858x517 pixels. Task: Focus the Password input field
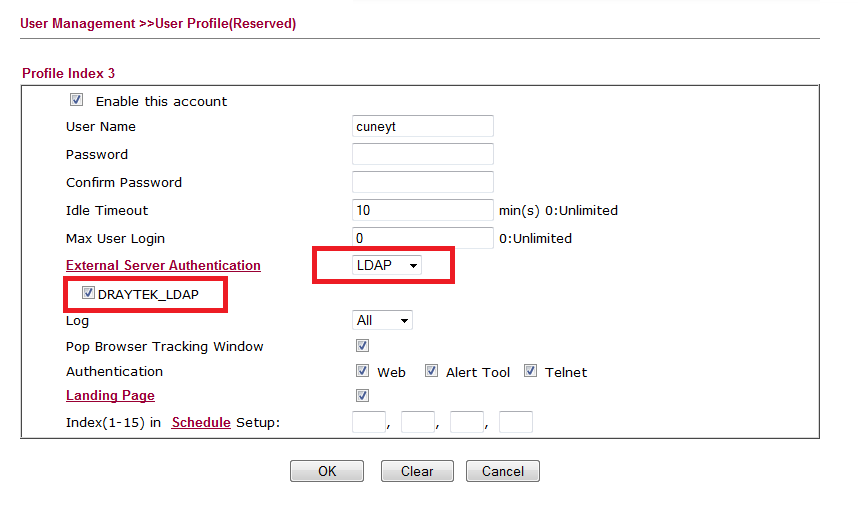pyautogui.click(x=423, y=154)
